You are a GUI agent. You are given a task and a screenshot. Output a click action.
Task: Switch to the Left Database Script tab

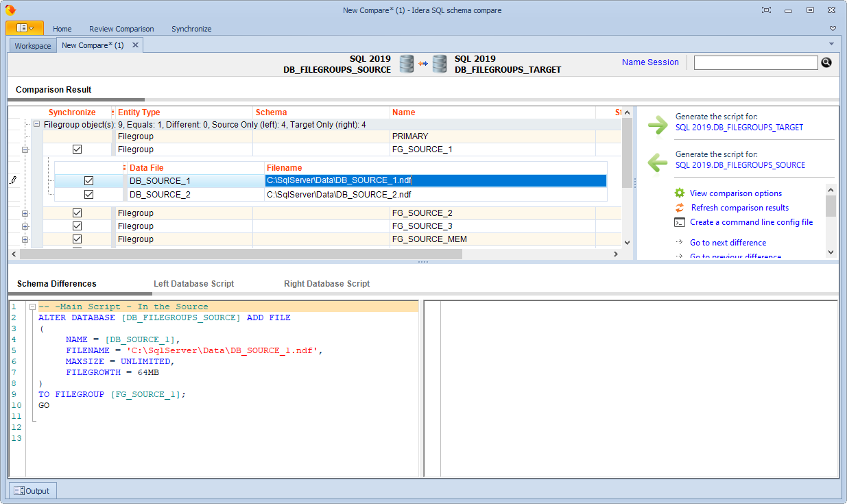click(193, 284)
